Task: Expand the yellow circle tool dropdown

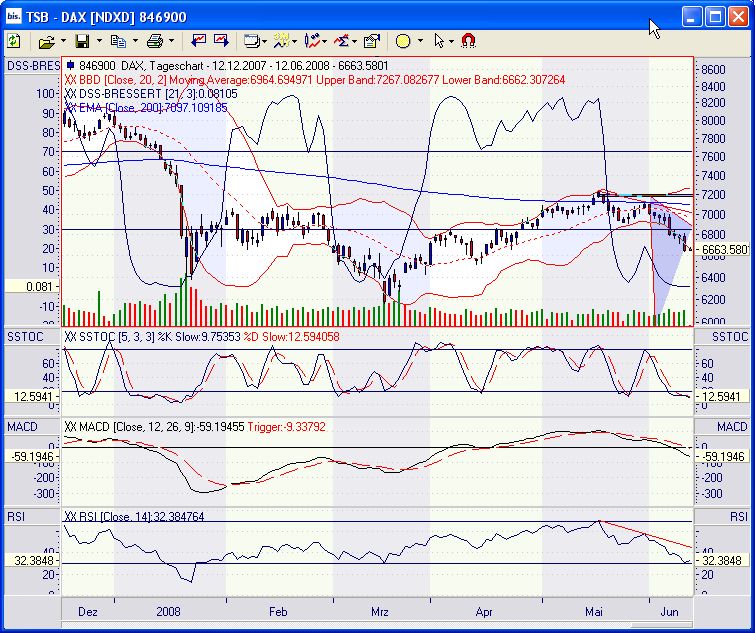Action: (x=420, y=41)
